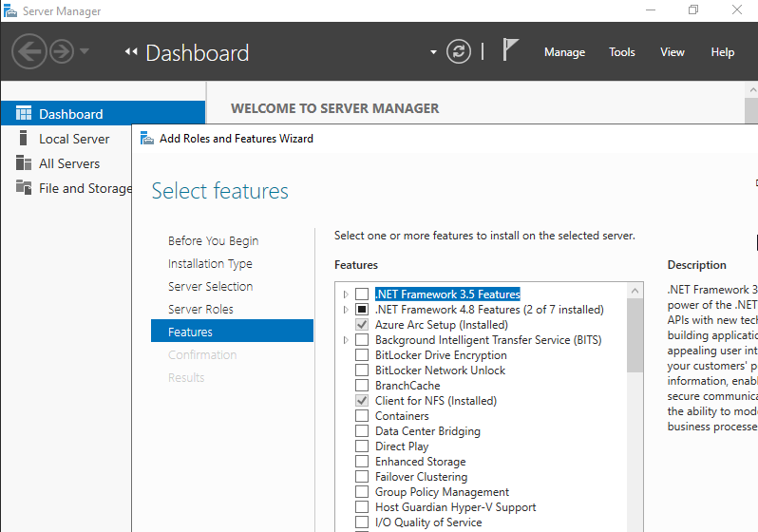
Task: Open dropdown arrow left of refresh button
Action: pyautogui.click(x=433, y=52)
